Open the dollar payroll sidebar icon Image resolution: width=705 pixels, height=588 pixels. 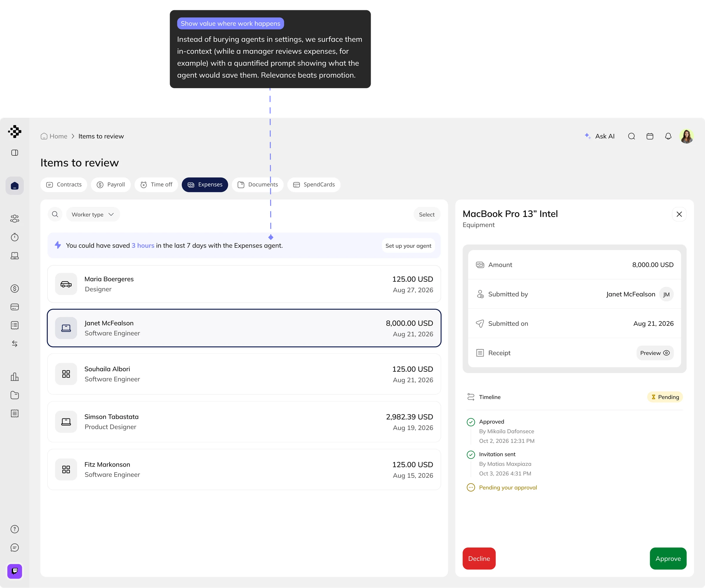[14, 289]
